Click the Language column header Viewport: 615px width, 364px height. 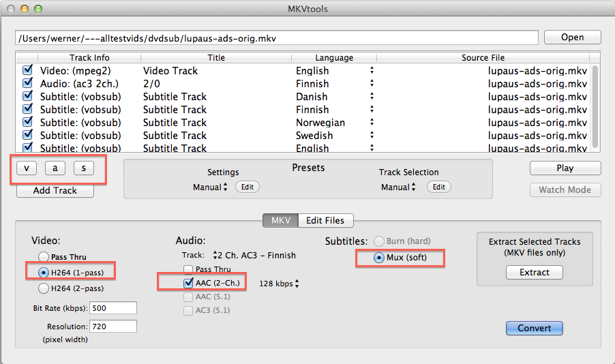334,58
